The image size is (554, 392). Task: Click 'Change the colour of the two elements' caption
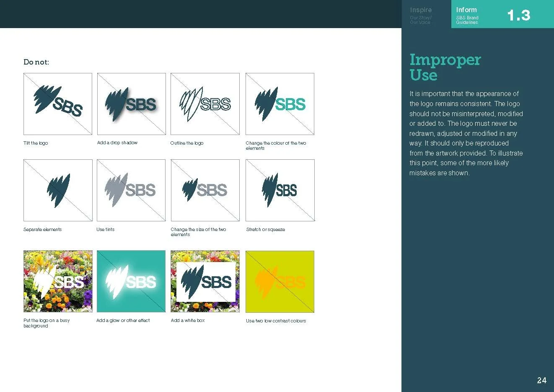276,145
